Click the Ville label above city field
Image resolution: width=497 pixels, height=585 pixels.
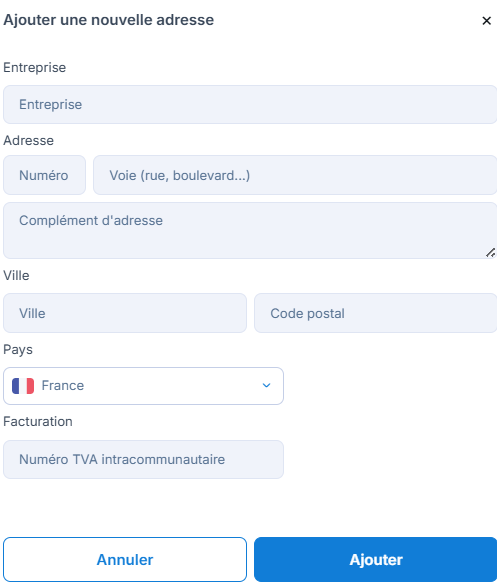click(x=16, y=275)
